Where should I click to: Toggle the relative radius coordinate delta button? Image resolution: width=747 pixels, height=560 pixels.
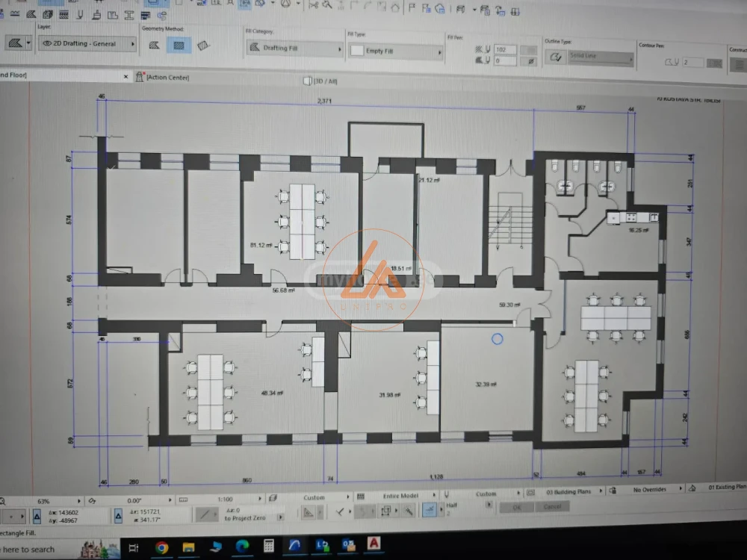[118, 516]
